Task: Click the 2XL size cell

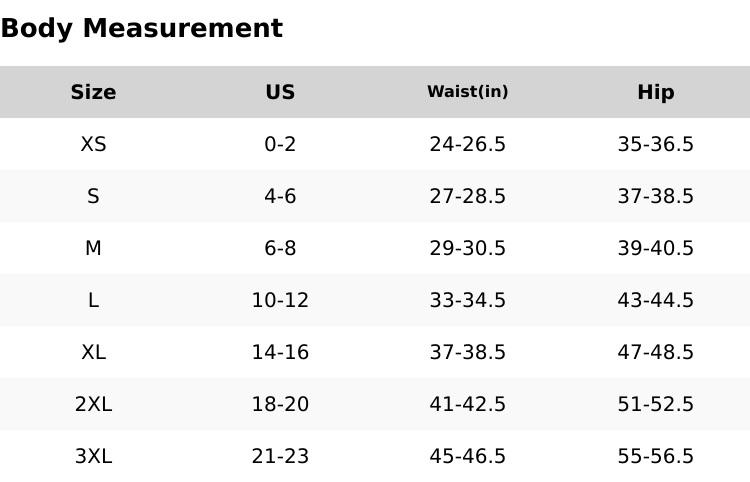Action: [x=93, y=404]
